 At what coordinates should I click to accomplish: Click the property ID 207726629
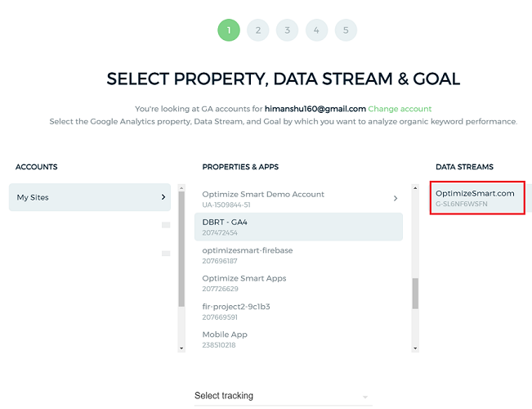pos(220,289)
